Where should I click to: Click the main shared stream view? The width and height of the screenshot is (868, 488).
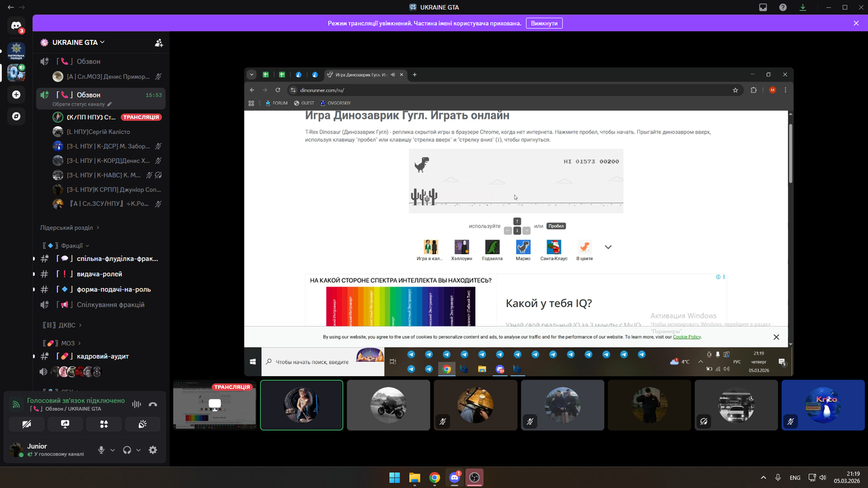pyautogui.click(x=519, y=222)
